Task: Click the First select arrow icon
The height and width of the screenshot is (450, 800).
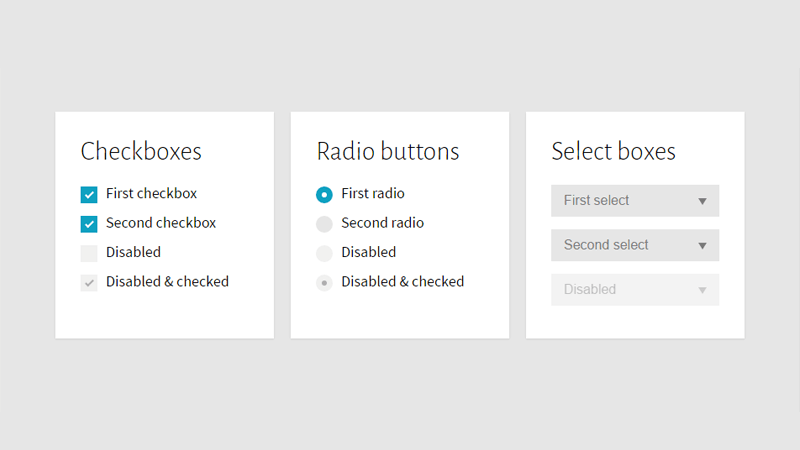Action: (x=702, y=201)
